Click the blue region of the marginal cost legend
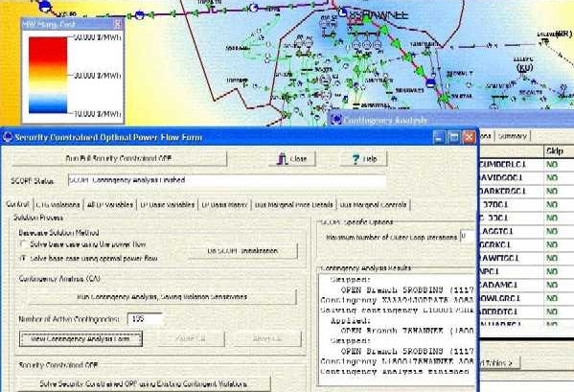This screenshot has height=392, width=574. point(48,104)
